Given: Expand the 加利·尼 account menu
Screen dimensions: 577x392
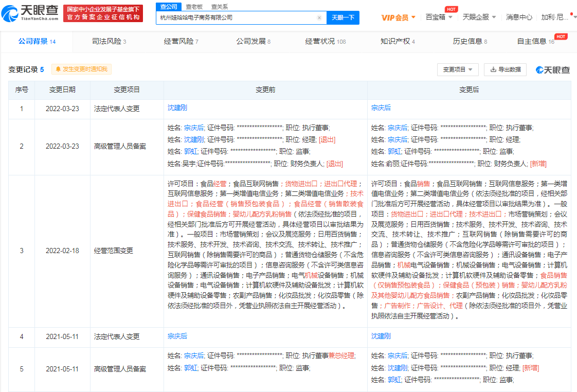Looking at the screenshot, I should tap(555, 16).
